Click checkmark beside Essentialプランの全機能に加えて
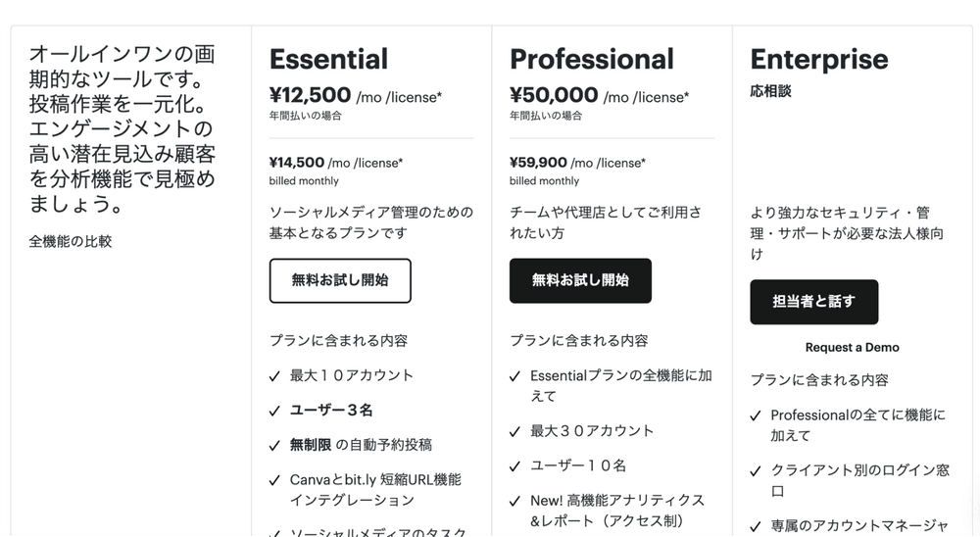980x537 pixels. [x=515, y=375]
